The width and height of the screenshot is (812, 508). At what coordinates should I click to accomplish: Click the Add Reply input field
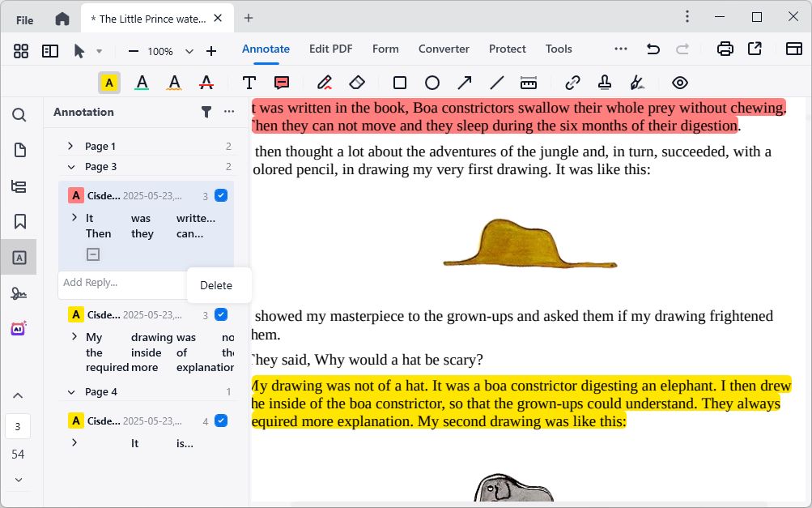[x=121, y=283]
